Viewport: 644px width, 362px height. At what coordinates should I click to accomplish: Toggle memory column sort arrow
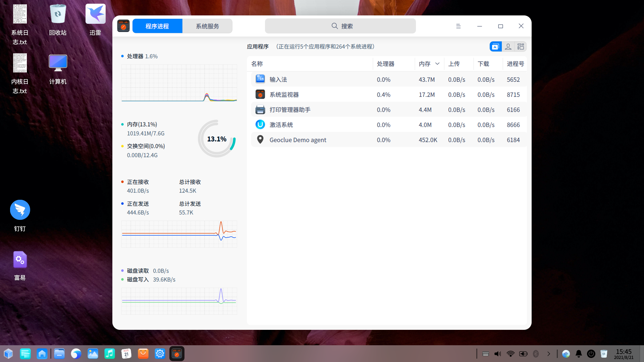coord(437,64)
